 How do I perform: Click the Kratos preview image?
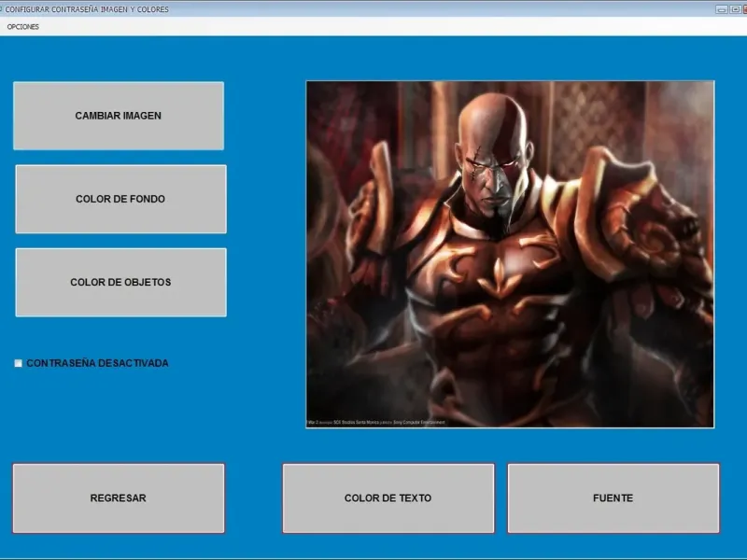point(510,254)
